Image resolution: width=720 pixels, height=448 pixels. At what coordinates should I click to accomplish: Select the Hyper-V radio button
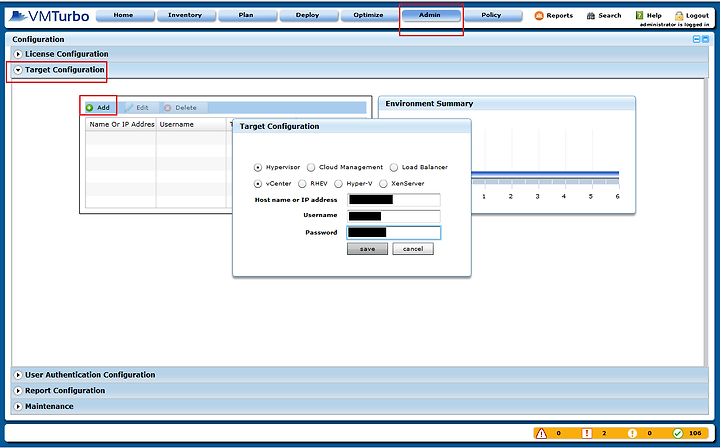click(338, 184)
